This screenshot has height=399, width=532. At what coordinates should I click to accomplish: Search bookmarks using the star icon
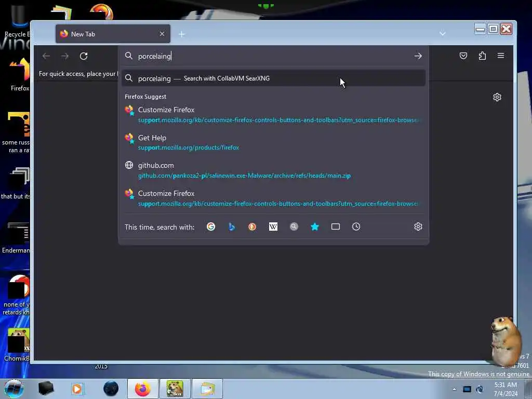[x=315, y=227]
